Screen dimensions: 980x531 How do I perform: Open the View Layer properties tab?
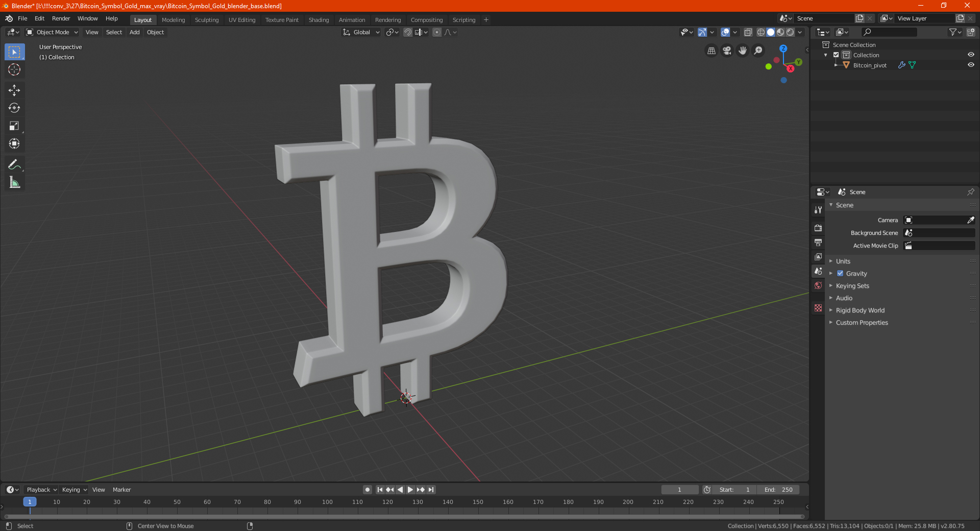[x=818, y=256]
